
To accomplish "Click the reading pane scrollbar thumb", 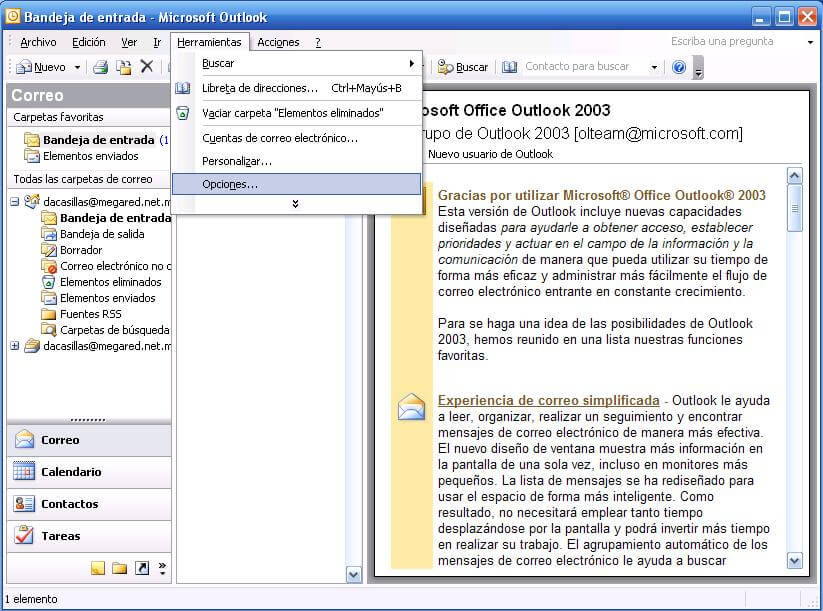I will coord(795,208).
